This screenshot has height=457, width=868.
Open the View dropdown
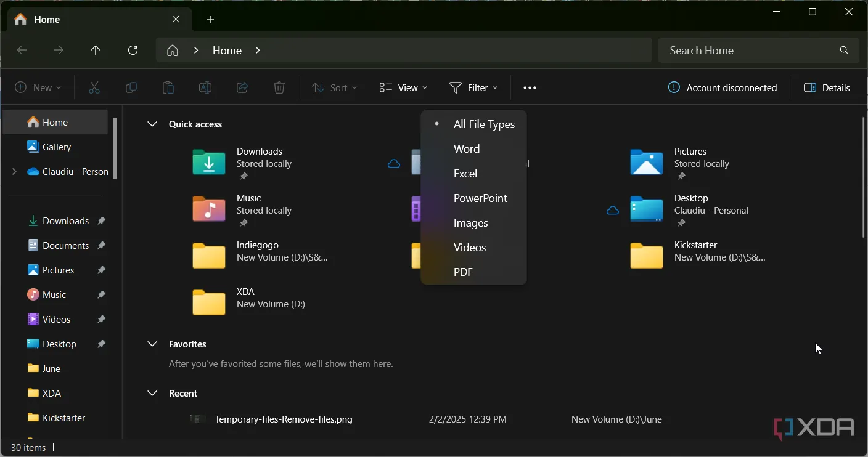[x=403, y=87]
